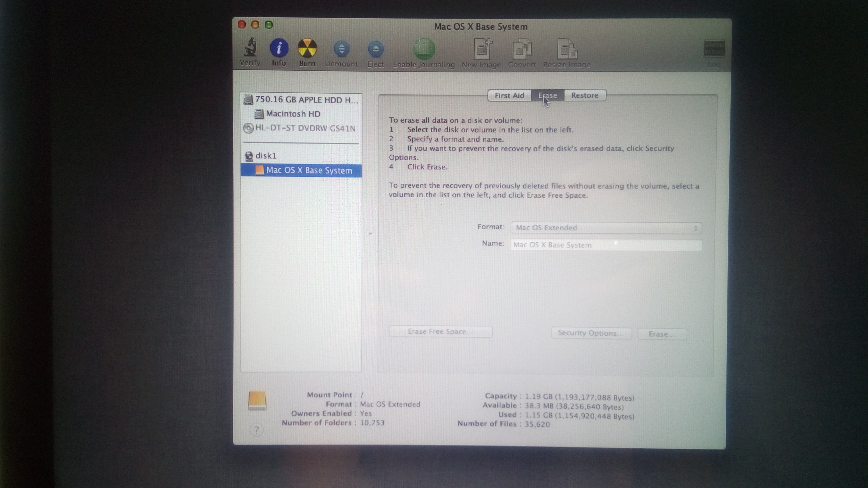Click the Name text field
The height and width of the screenshot is (488, 868).
point(606,245)
